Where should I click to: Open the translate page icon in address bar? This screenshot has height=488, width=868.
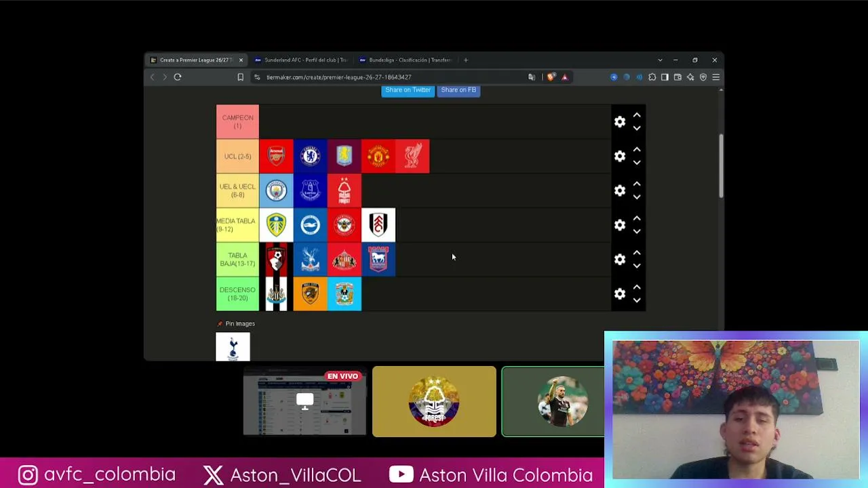pos(532,77)
